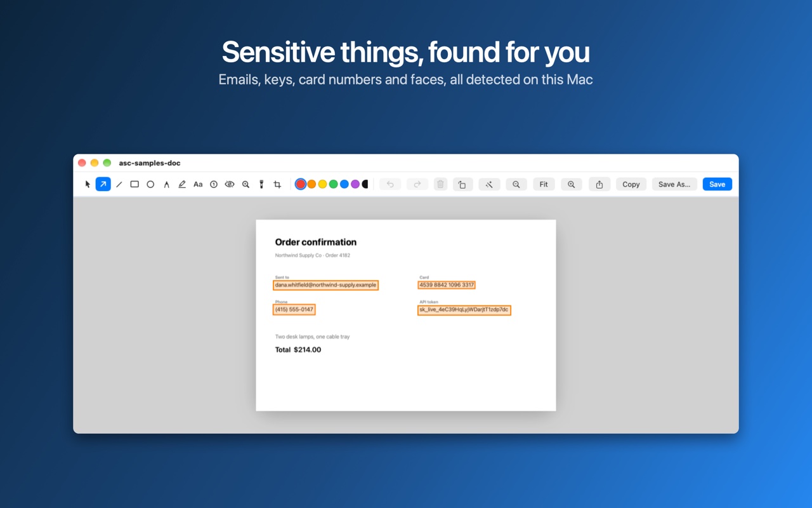Pick the straight line tool
This screenshot has width=812, height=508.
(119, 184)
